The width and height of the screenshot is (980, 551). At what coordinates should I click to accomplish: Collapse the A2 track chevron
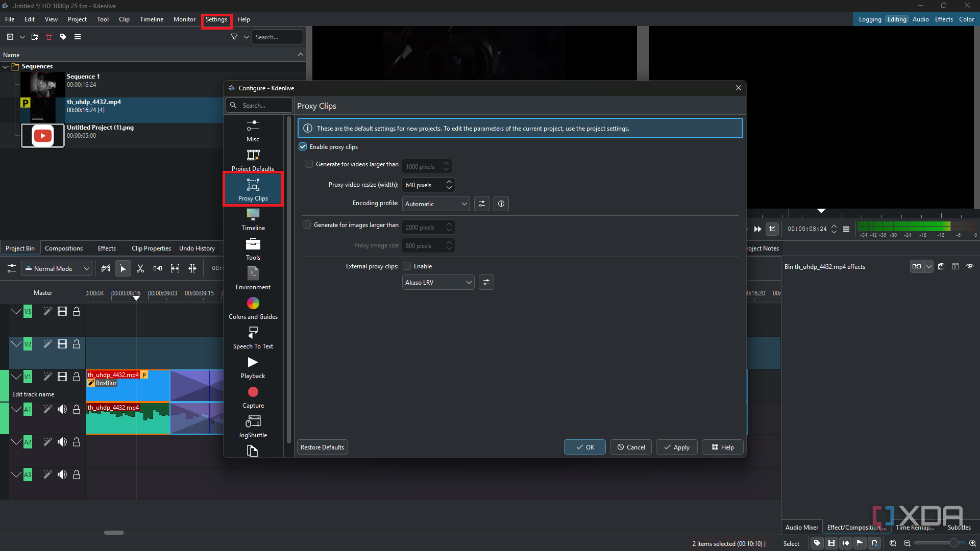click(x=16, y=442)
